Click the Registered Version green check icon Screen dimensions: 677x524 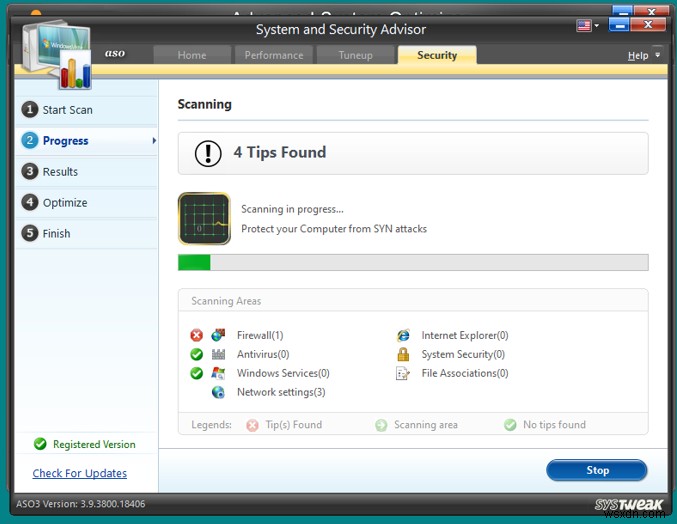pyautogui.click(x=40, y=444)
